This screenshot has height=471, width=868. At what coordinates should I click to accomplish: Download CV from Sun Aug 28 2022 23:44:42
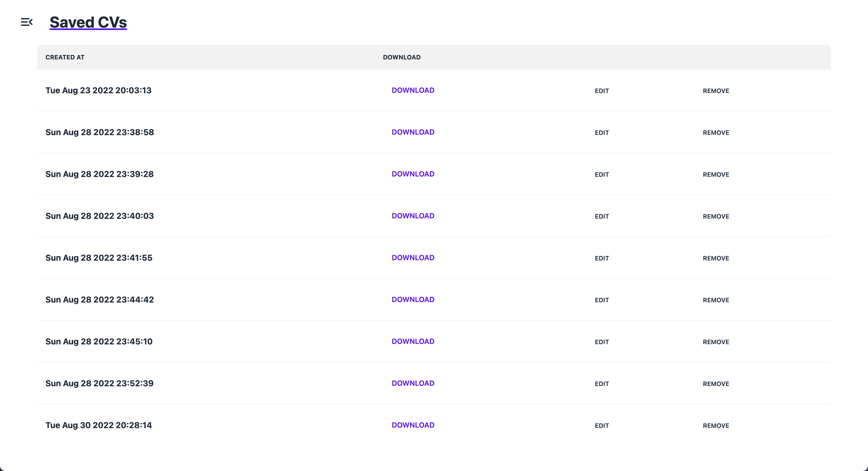(413, 299)
